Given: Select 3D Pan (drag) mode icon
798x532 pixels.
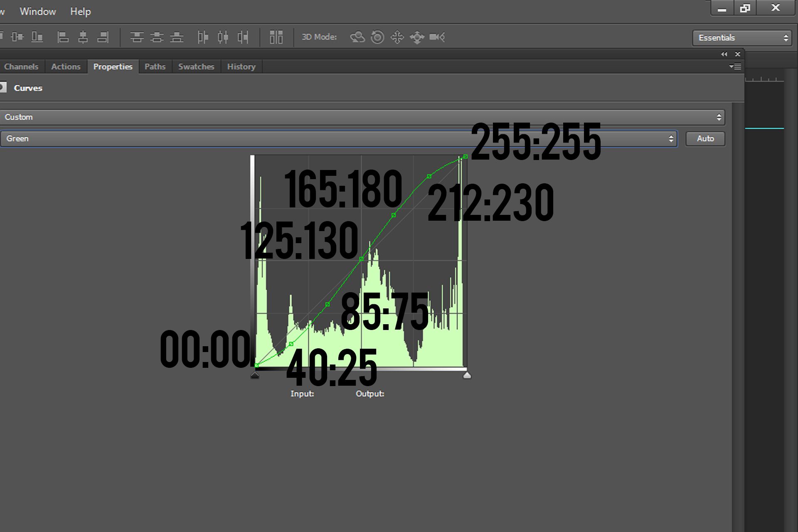Looking at the screenshot, I should point(397,37).
